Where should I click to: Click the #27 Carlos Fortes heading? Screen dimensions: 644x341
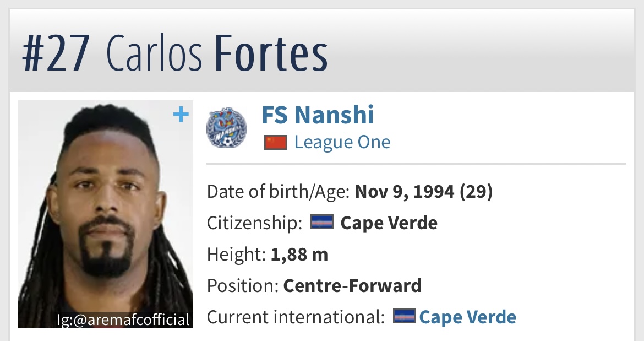175,55
